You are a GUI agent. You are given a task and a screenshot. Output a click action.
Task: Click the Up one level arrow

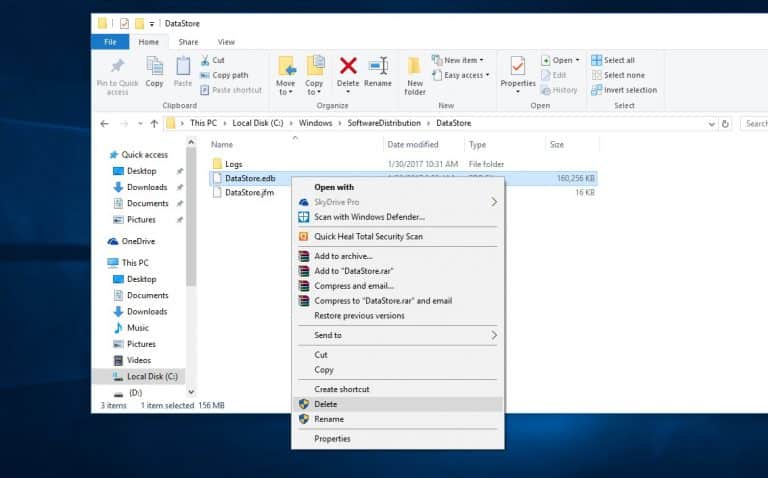point(154,123)
